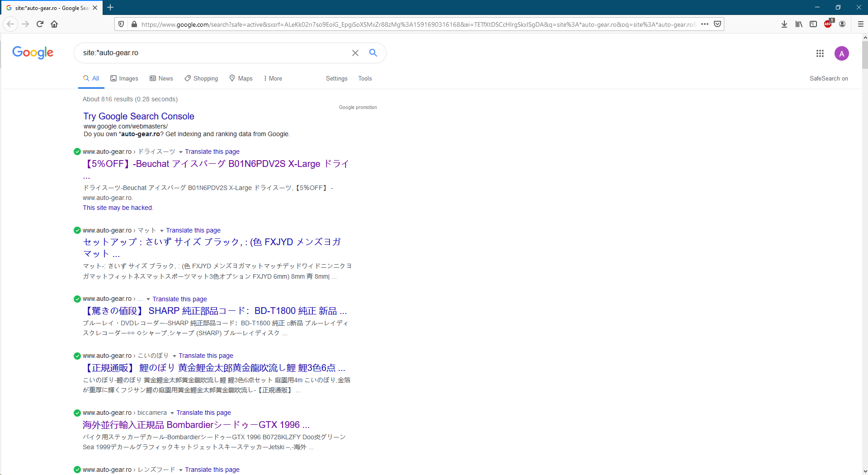Focus the browser address bar URL

[x=418, y=24]
